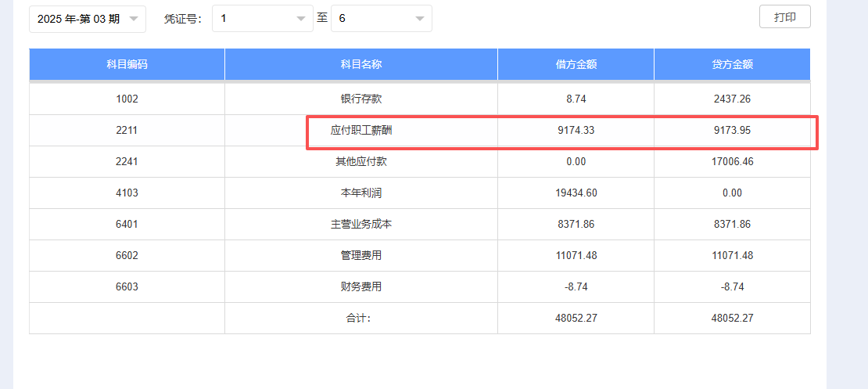
Task: Select the credit amount 17006.46 cell
Action: pos(732,162)
